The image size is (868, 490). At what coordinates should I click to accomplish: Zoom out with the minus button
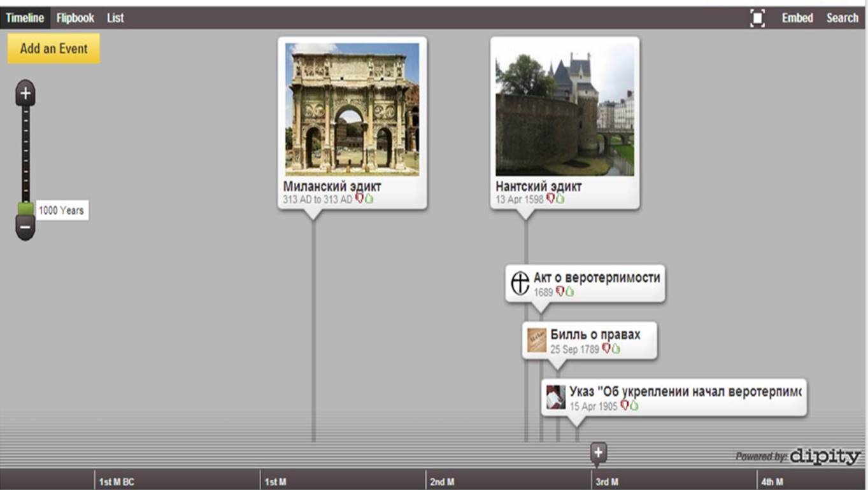[x=25, y=227]
